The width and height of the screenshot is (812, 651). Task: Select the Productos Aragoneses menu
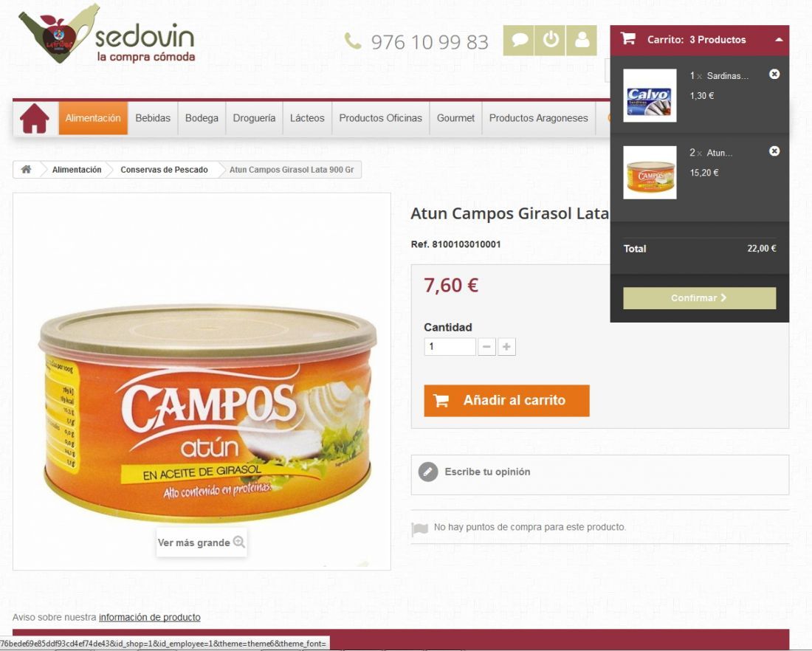pyautogui.click(x=539, y=118)
